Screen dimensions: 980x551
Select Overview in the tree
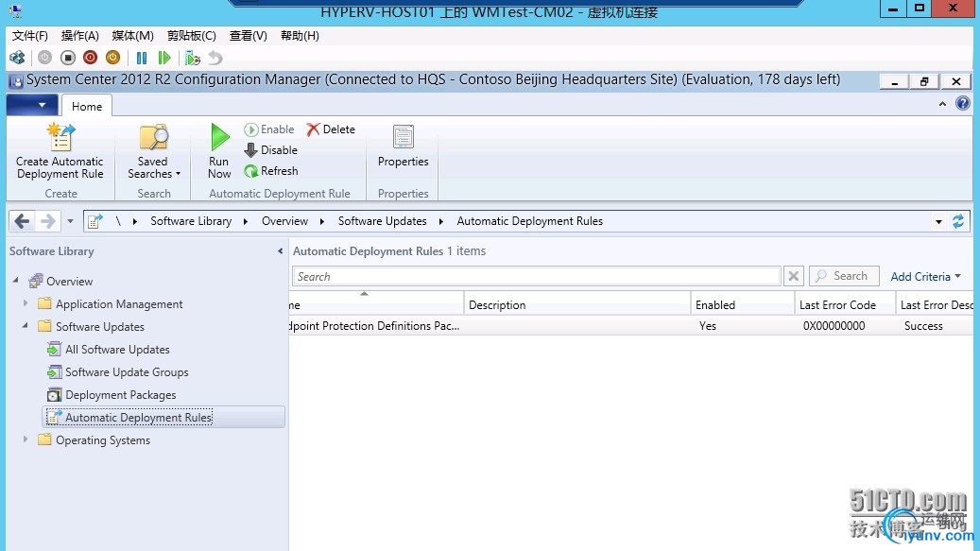(x=69, y=281)
